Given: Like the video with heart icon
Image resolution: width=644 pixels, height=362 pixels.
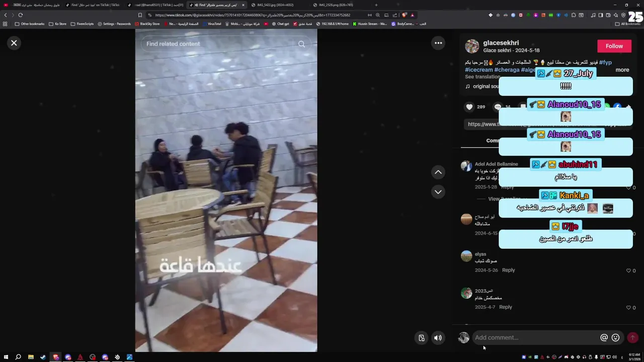Looking at the screenshot, I should (469, 107).
